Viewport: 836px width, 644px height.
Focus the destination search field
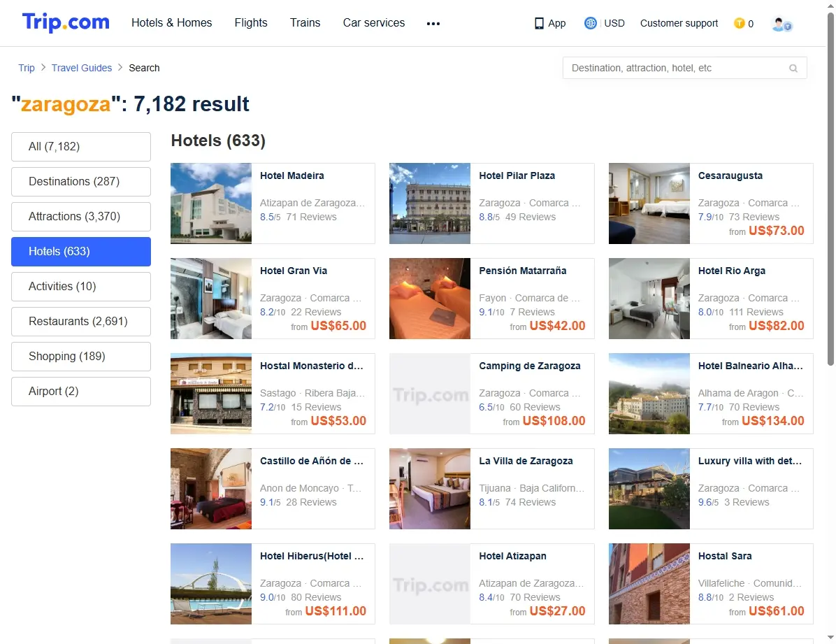684,68
